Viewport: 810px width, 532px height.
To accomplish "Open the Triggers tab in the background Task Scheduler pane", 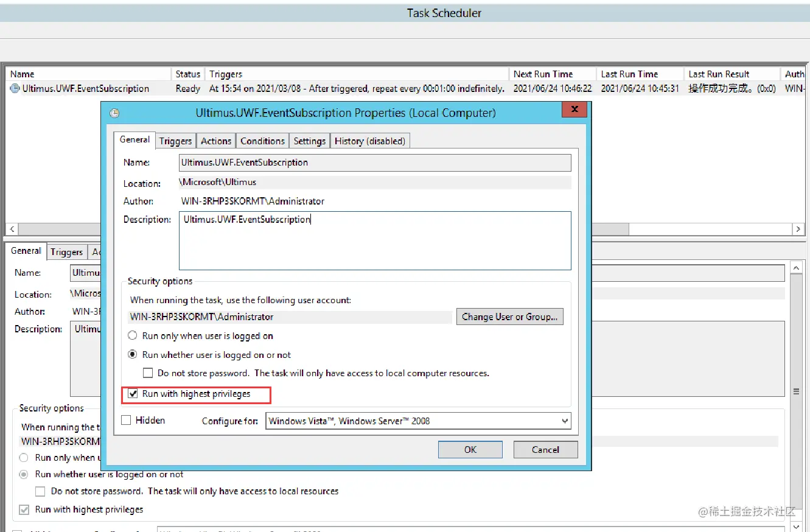I will coord(66,252).
